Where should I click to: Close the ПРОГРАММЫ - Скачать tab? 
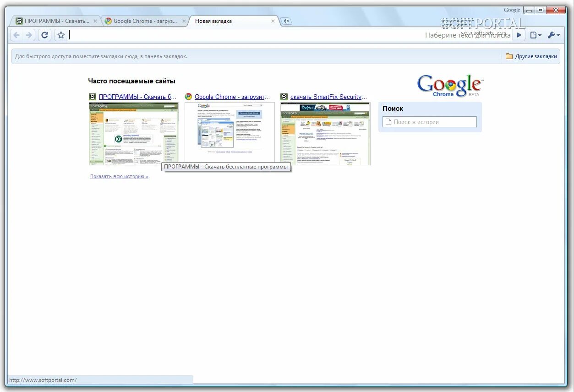95,21
